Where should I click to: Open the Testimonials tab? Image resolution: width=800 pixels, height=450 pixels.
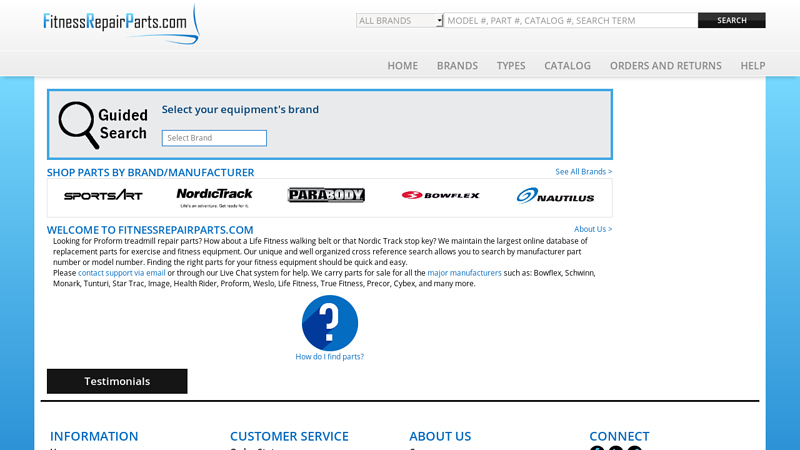[x=117, y=381]
